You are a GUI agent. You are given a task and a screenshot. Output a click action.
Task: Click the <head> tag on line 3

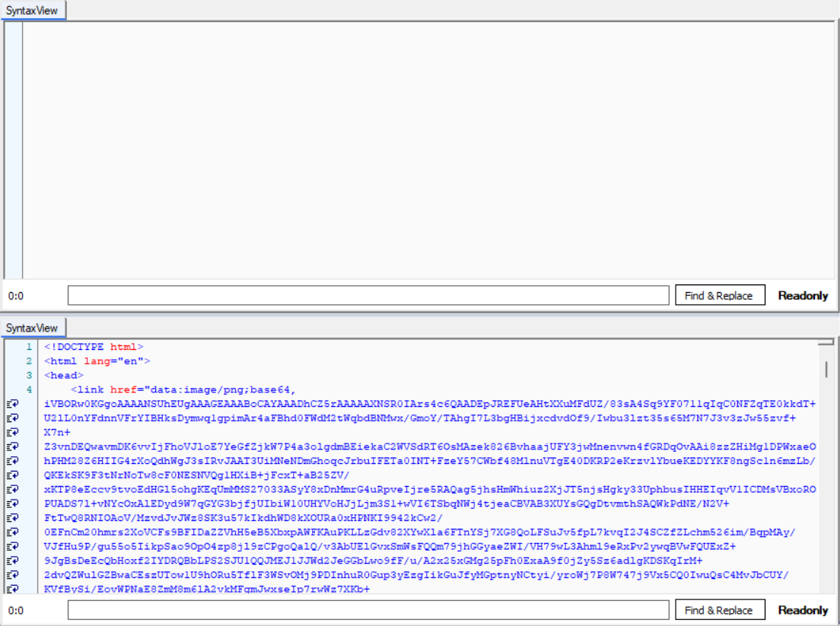tap(64, 376)
